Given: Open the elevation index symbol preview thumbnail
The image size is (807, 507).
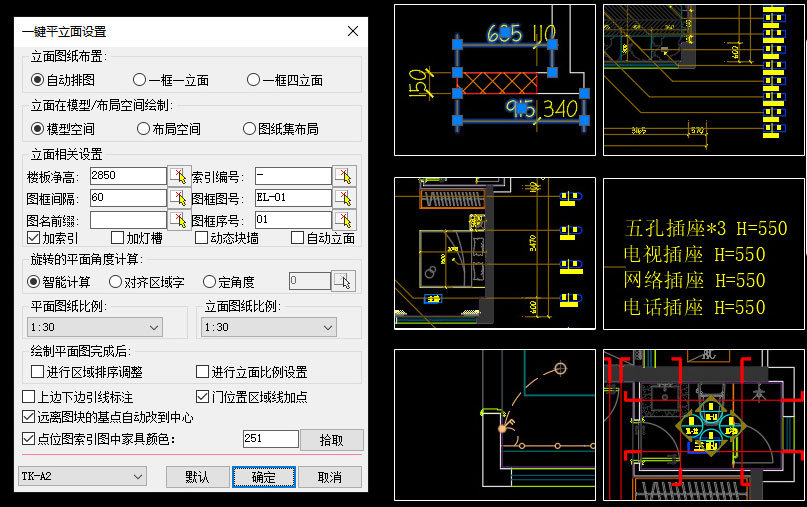Looking at the screenshot, I should click(704, 425).
